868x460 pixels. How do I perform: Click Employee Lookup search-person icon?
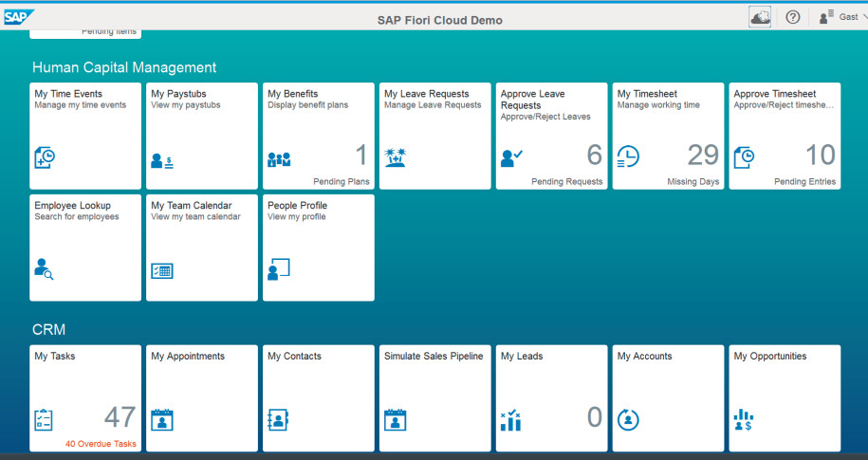coord(44,269)
